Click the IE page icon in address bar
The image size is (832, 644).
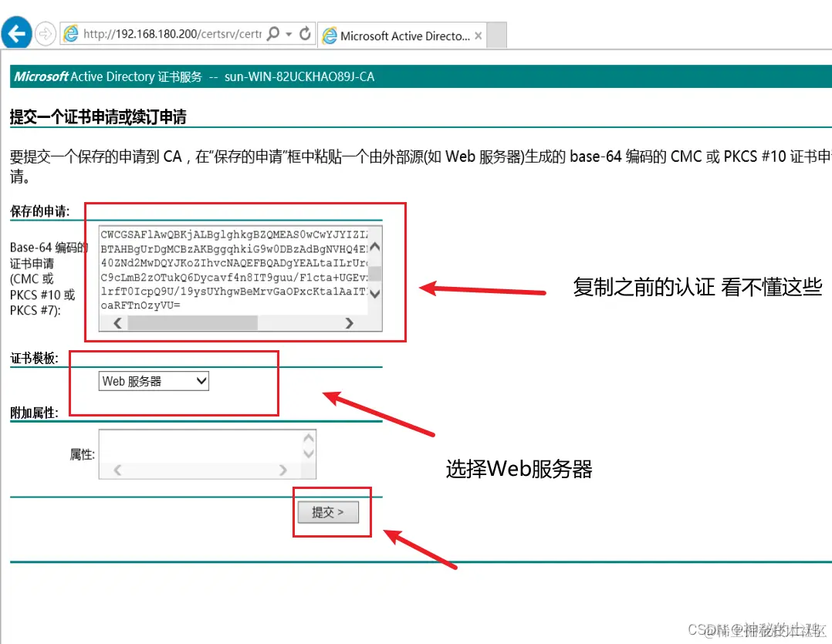pyautogui.click(x=70, y=34)
